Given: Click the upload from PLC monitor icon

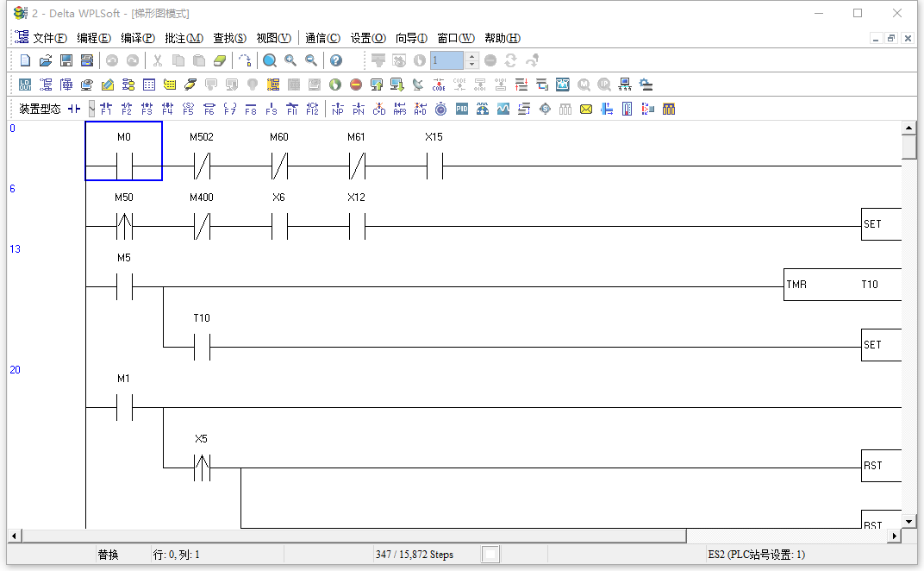Looking at the screenshot, I should [377, 85].
